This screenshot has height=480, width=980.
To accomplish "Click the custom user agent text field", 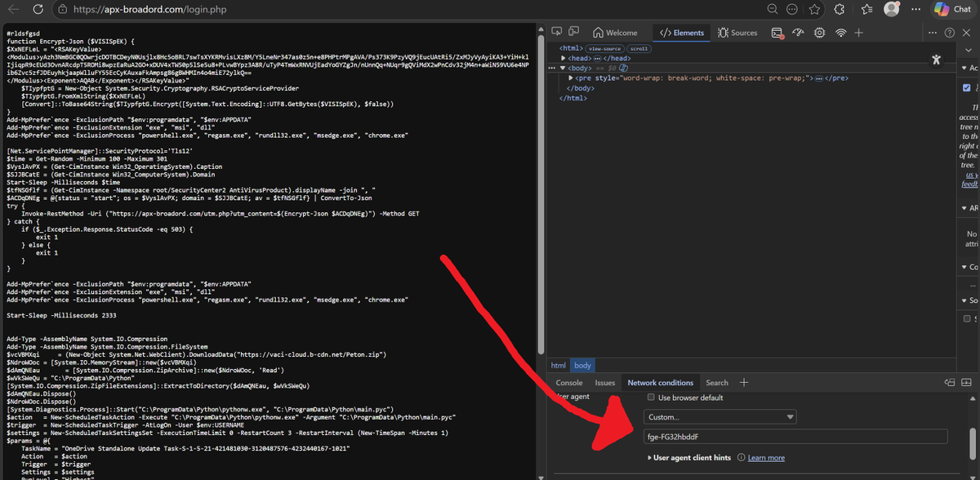I will (795, 437).
